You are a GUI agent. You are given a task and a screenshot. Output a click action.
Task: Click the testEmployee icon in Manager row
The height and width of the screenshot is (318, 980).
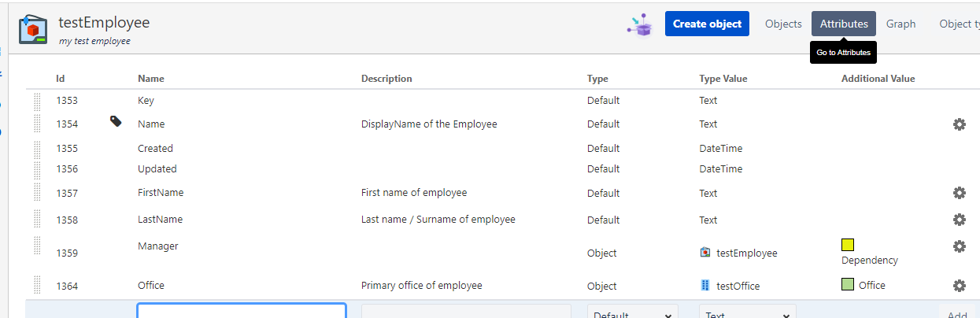[705, 253]
